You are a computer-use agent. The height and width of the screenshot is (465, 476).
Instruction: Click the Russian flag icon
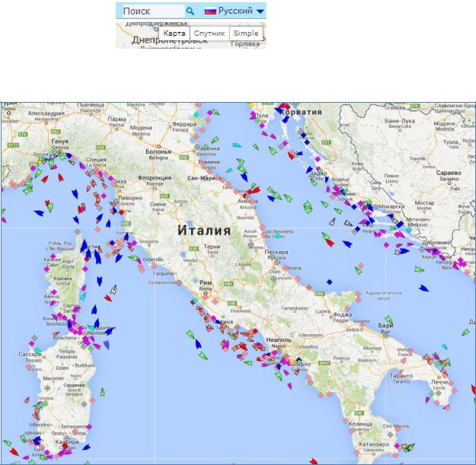(210, 11)
